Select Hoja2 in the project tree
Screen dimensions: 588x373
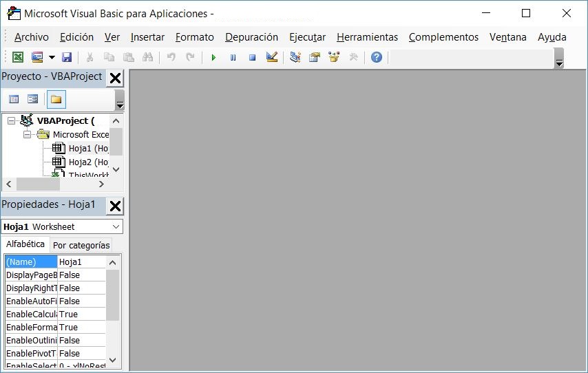coord(89,162)
